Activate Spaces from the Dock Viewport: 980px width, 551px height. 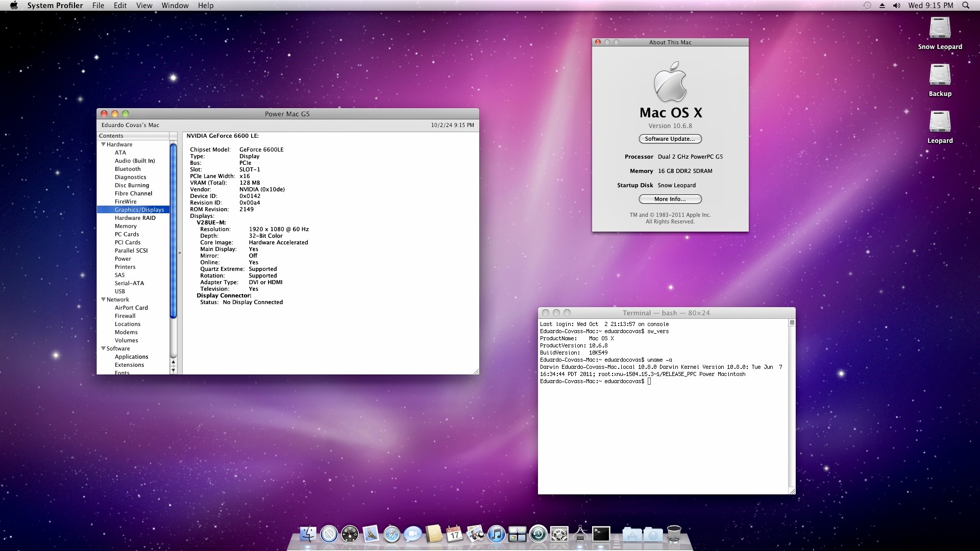click(517, 534)
